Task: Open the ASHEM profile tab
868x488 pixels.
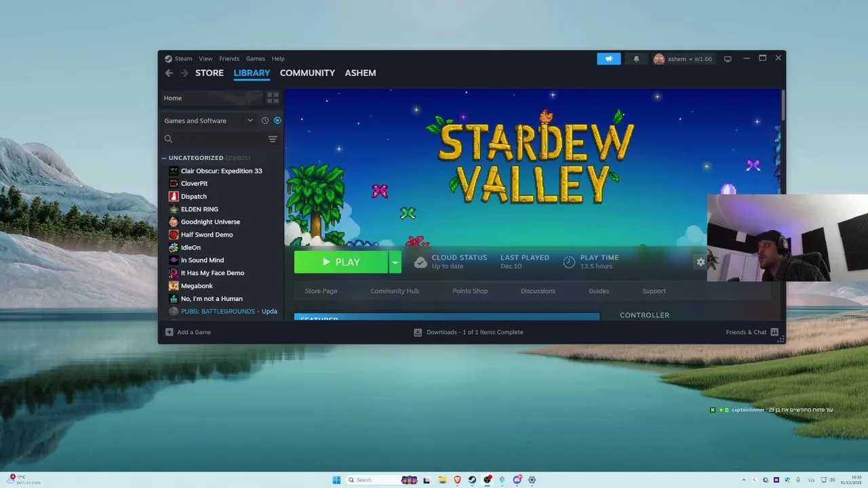Action: 360,73
